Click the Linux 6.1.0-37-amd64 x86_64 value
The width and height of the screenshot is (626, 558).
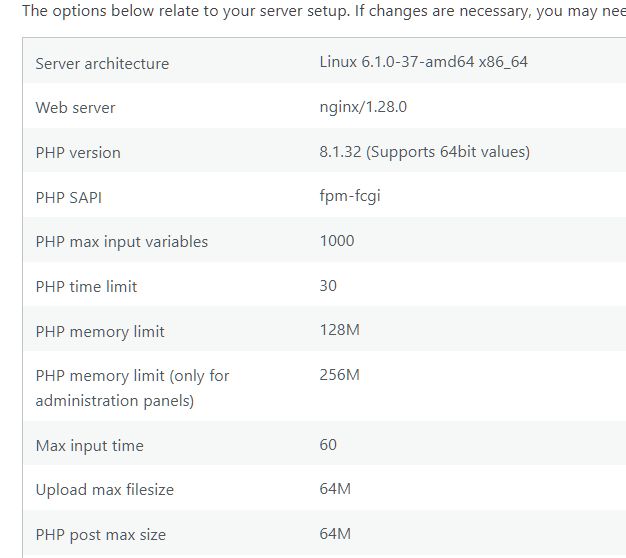(423, 62)
